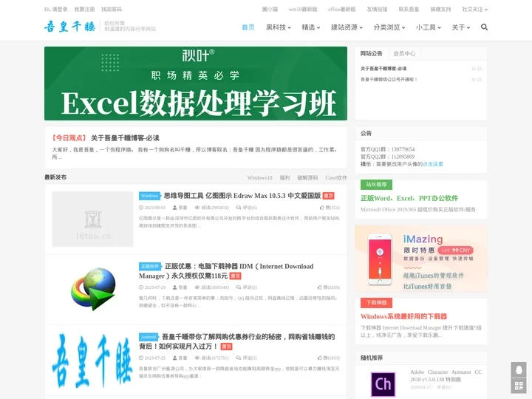Click the 官方QQ1群 number text
The width and height of the screenshot is (532, 399).
387,149
